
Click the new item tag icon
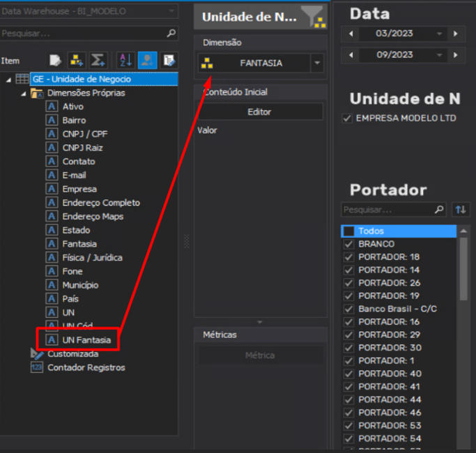click(55, 60)
